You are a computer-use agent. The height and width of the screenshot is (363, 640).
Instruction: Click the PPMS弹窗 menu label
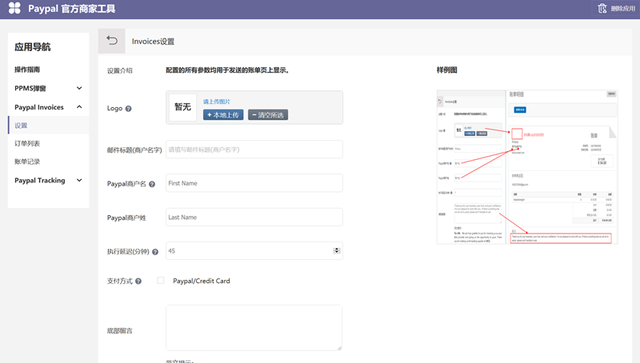30,88
